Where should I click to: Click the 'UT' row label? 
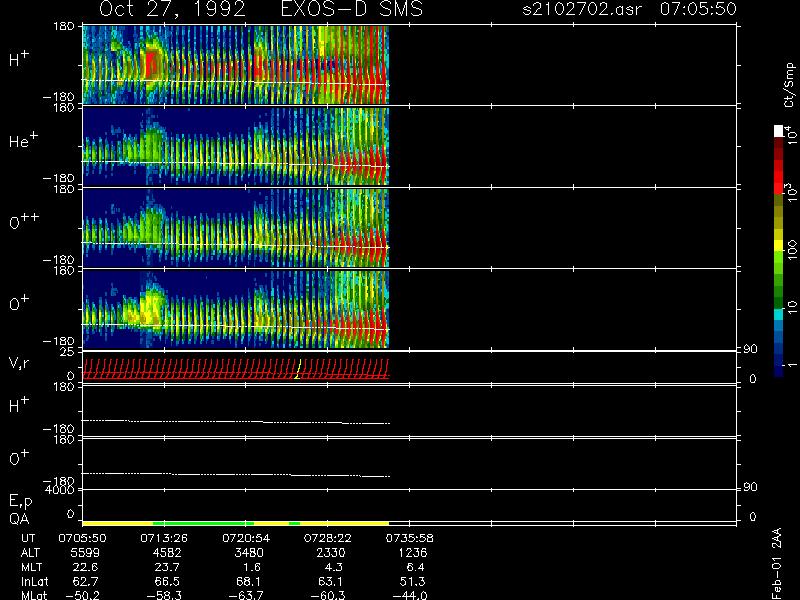pos(29,538)
